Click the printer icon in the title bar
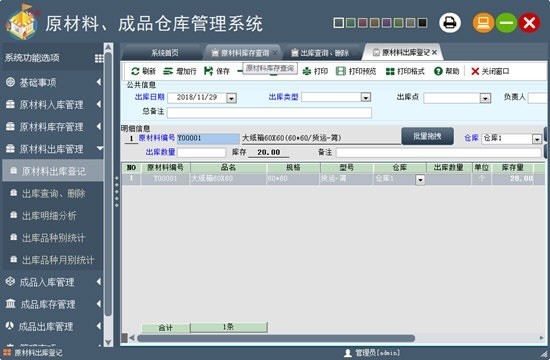550x360 pixels. tap(450, 23)
